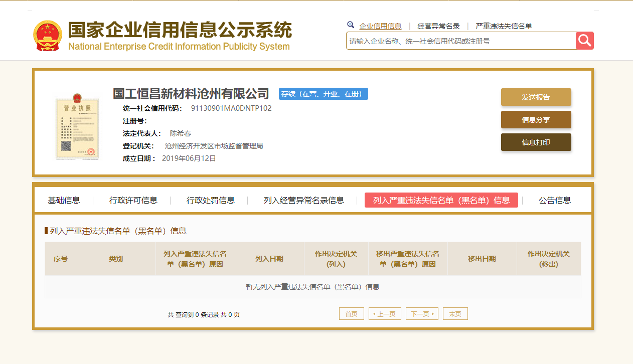Click small magnifier icon beside 企业信用信息
The image size is (633, 364).
click(x=351, y=25)
